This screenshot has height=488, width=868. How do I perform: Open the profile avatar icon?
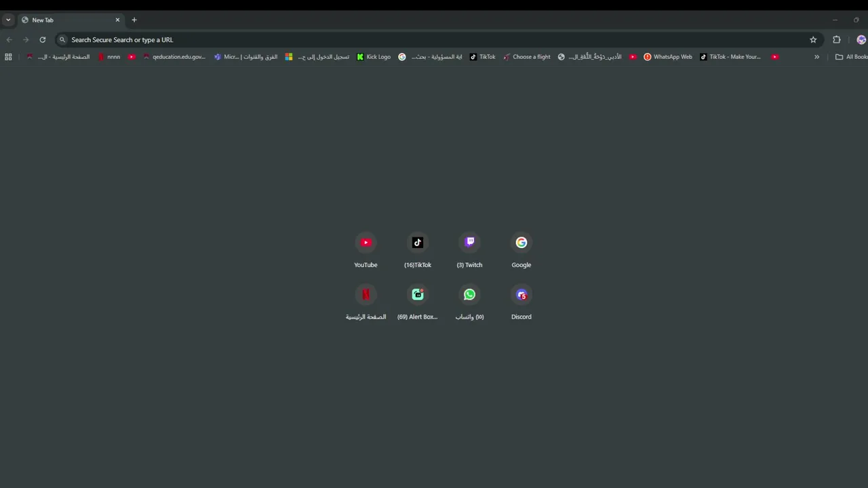861,40
